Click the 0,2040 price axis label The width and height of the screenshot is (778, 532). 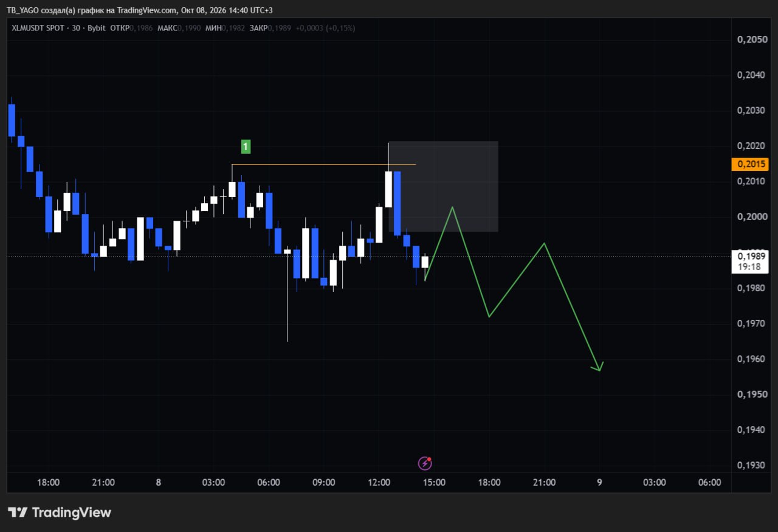pyautogui.click(x=751, y=75)
